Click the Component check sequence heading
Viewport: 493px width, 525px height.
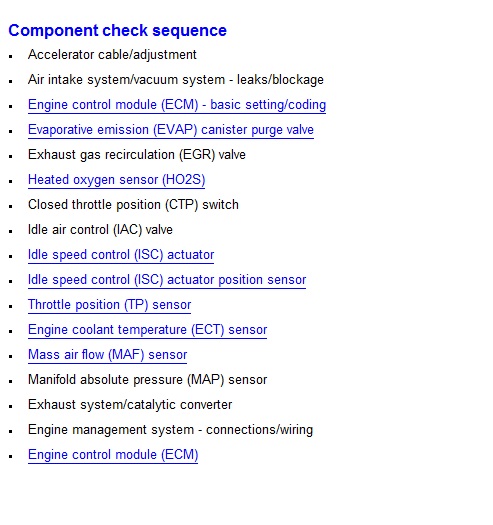tap(118, 30)
